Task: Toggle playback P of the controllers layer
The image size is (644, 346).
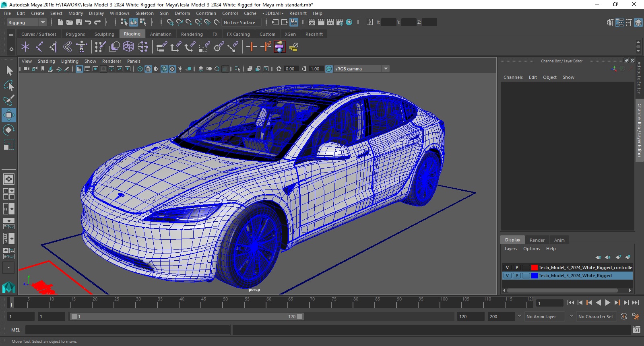Action: pos(517,268)
